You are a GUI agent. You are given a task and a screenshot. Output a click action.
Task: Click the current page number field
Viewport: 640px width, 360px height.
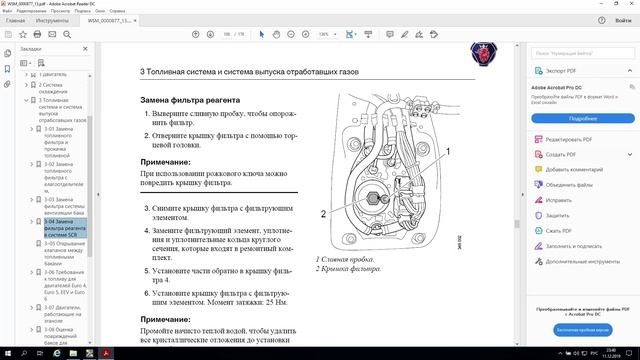click(x=227, y=35)
